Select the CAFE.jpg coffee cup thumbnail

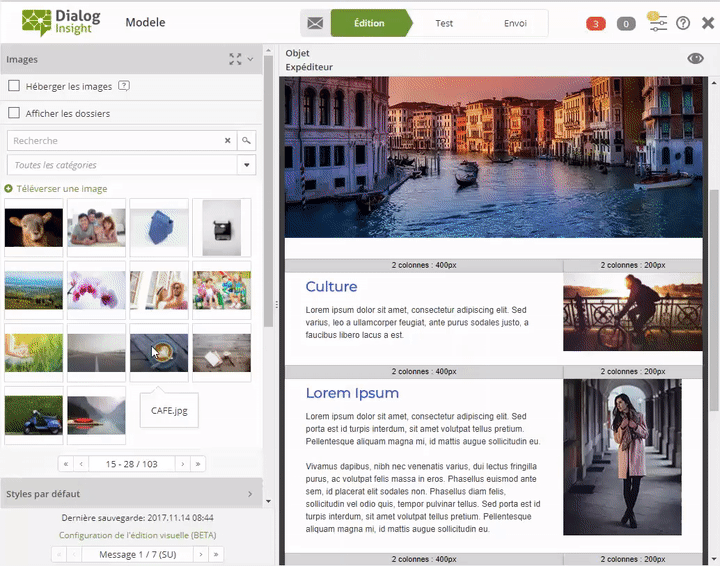coord(159,353)
